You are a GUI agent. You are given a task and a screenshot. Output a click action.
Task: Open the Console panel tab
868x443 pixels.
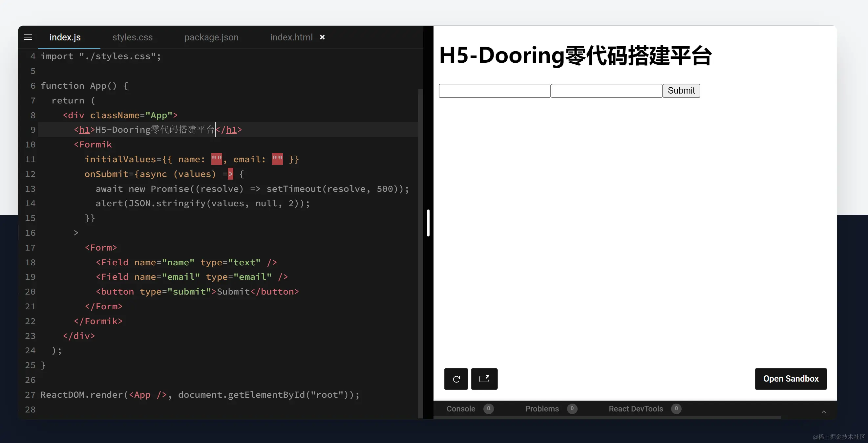[470, 409]
